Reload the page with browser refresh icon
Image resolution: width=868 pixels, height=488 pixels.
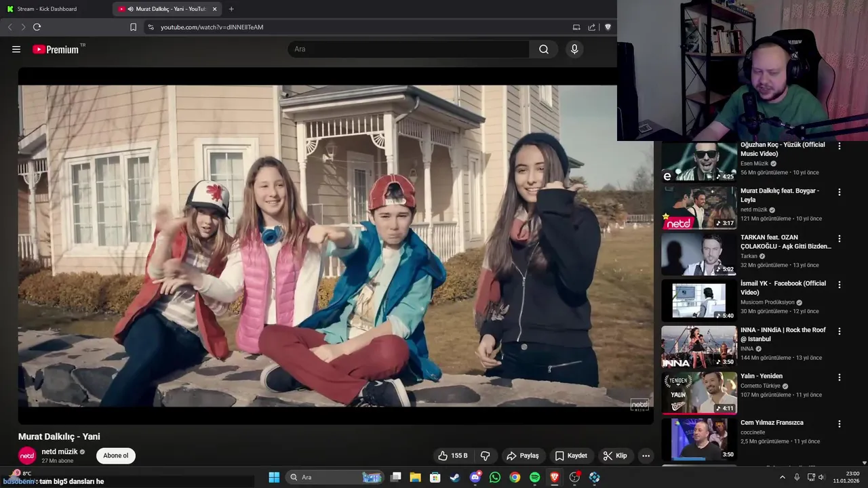point(37,27)
